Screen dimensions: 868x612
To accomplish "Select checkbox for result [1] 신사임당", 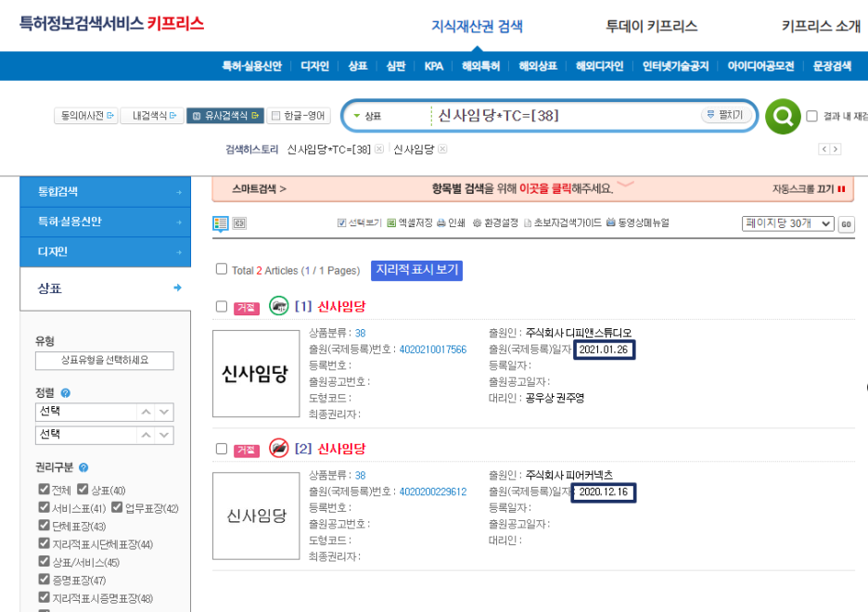I will coord(222,306).
